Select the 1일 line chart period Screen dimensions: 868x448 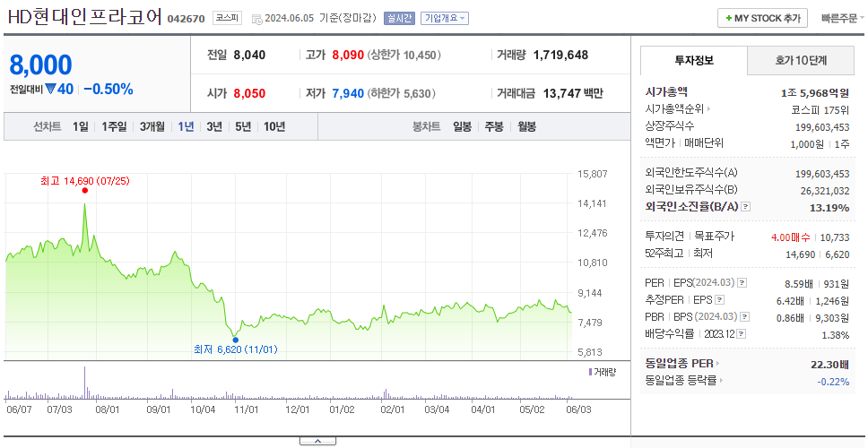pos(81,126)
